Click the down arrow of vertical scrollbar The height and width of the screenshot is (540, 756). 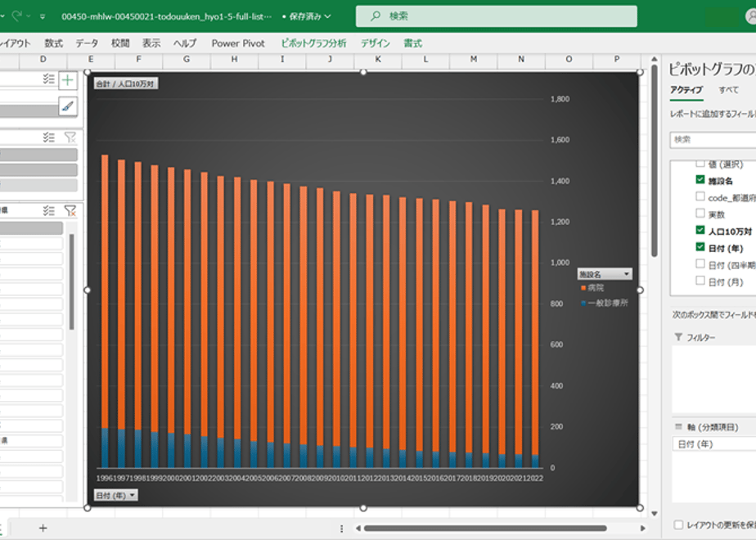(x=655, y=514)
